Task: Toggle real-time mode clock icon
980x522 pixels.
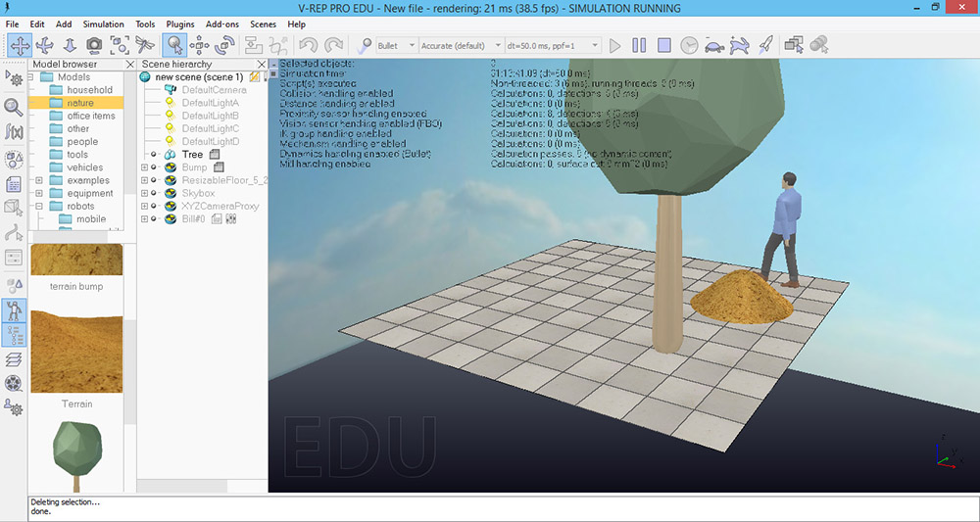Action: [689, 45]
